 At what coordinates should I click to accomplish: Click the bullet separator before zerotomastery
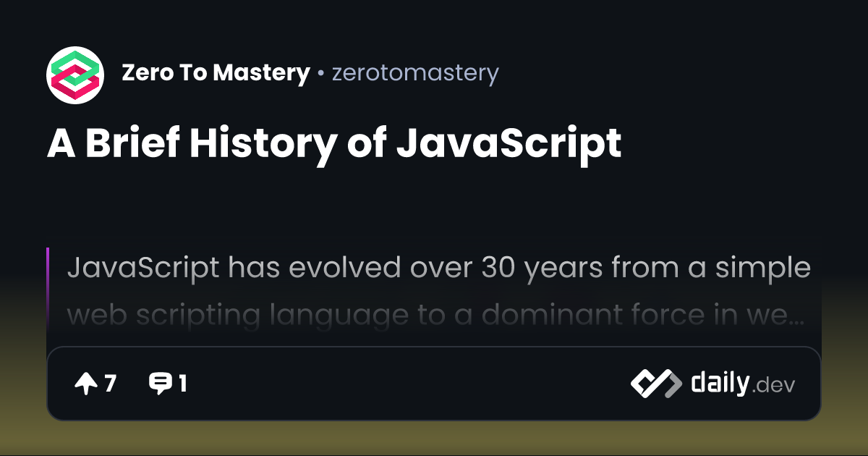pos(320,74)
